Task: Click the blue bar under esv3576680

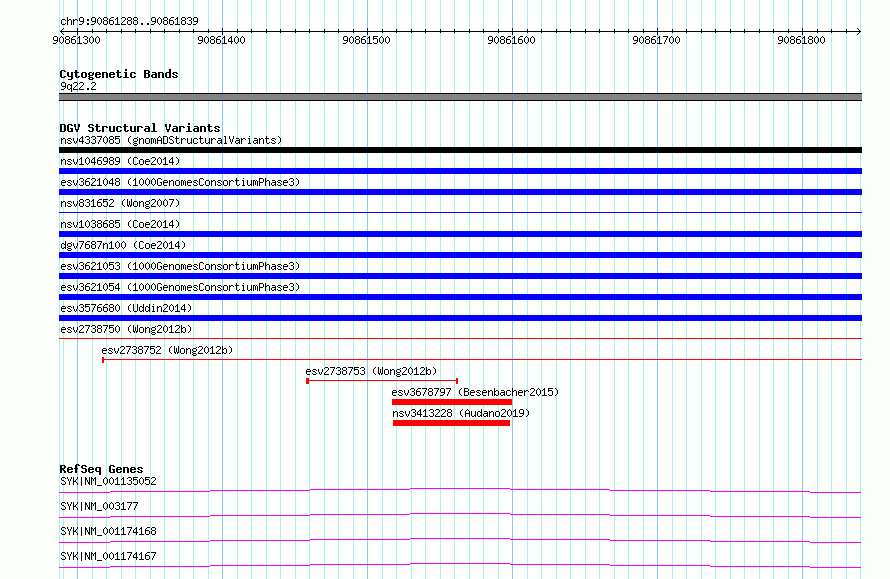Action: click(460, 318)
